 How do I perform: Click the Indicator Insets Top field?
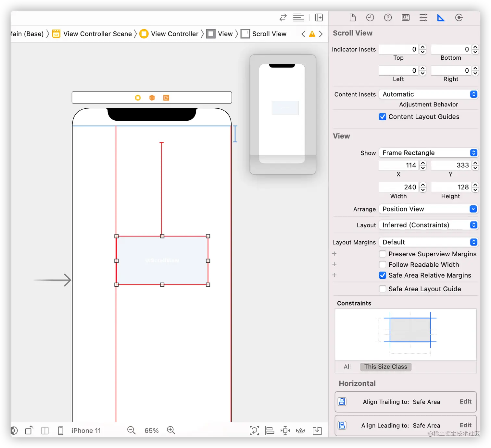click(399, 49)
